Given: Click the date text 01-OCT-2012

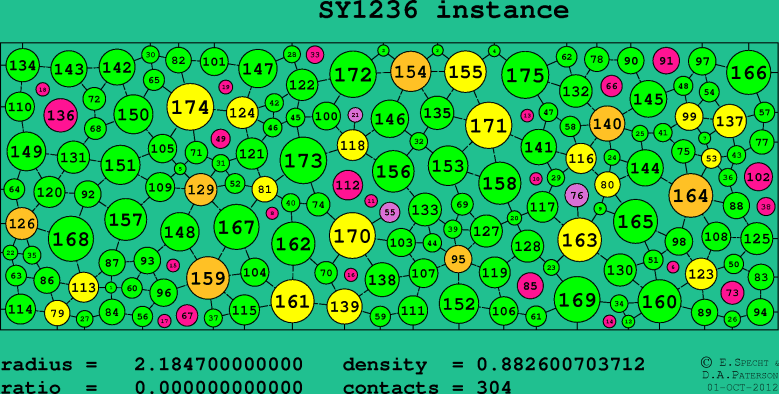Looking at the screenshot, I should point(743,387).
